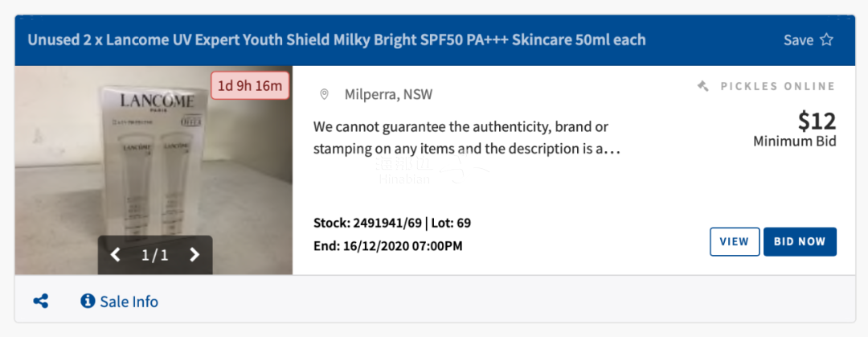
Task: Click the Lancome product photo
Action: [x=154, y=171]
